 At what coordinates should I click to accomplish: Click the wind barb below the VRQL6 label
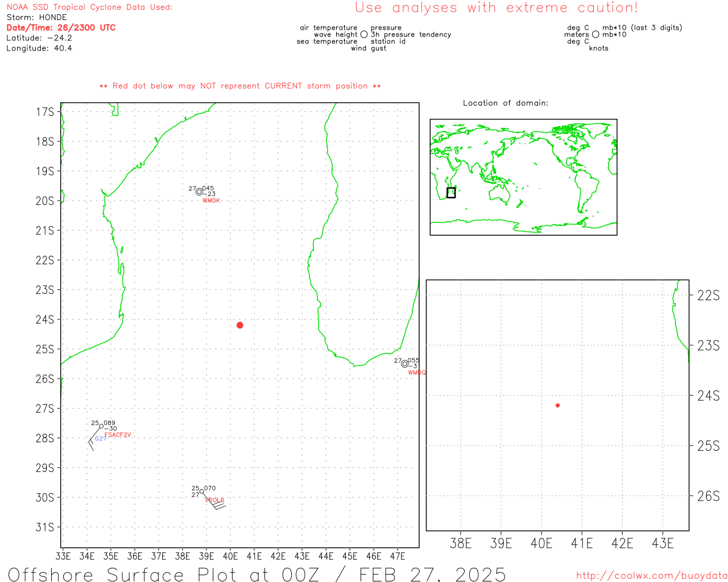214,503
